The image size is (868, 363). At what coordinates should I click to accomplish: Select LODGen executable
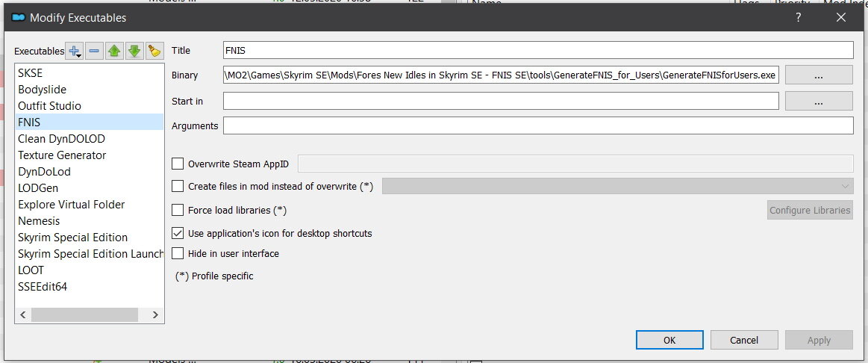click(x=89, y=188)
